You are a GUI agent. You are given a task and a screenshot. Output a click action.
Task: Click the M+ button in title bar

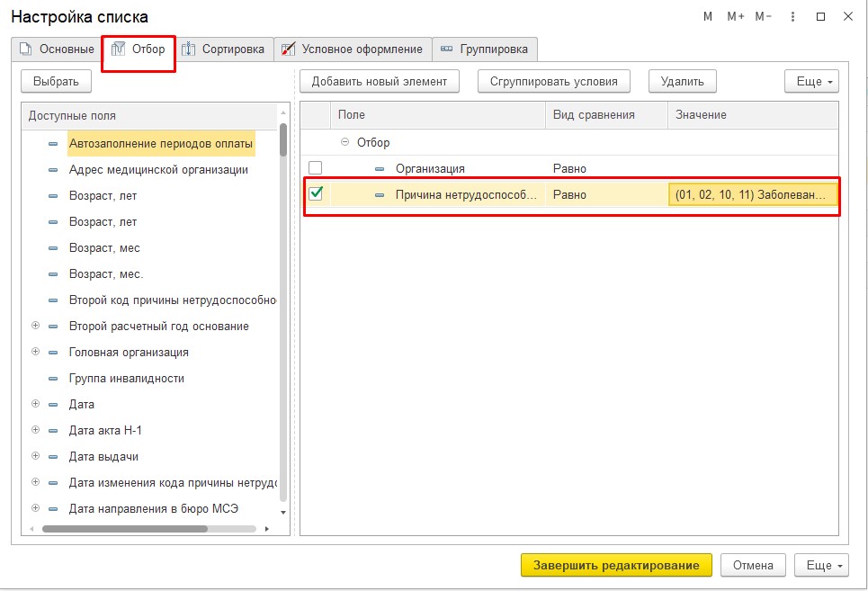(736, 16)
